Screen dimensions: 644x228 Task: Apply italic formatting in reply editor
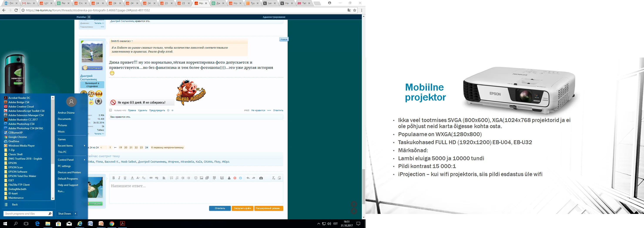tap(119, 178)
